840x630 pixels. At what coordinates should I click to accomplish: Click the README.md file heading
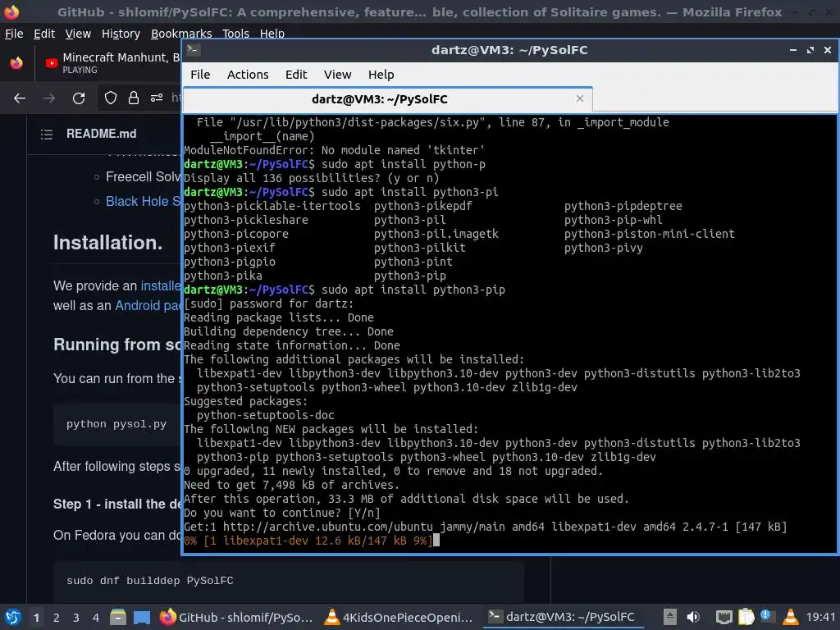pos(101,134)
